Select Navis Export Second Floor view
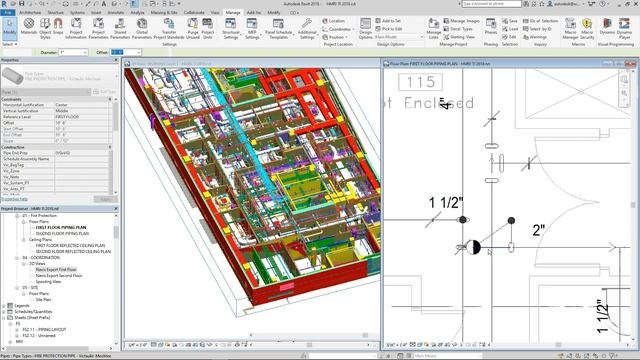The height and width of the screenshot is (360, 640). point(59,276)
